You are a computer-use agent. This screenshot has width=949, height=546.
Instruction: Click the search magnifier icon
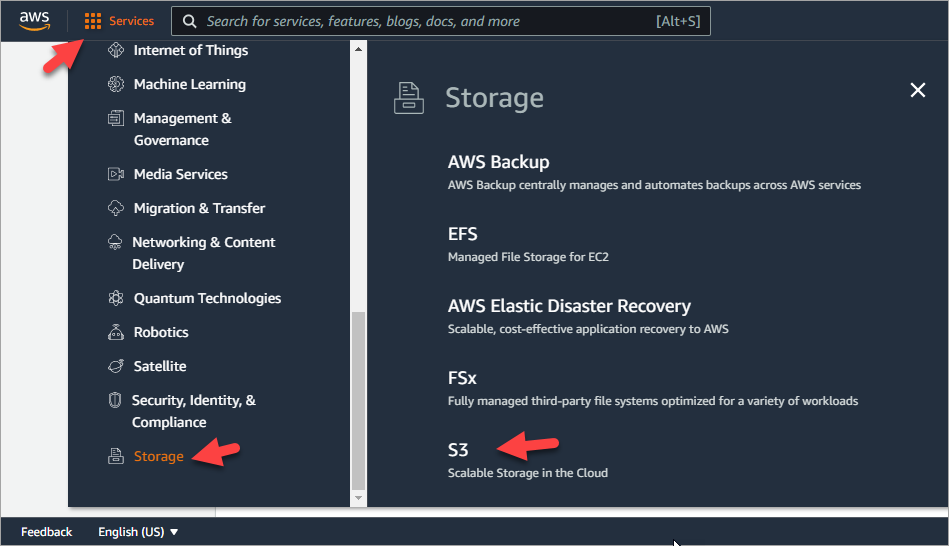[x=189, y=21]
